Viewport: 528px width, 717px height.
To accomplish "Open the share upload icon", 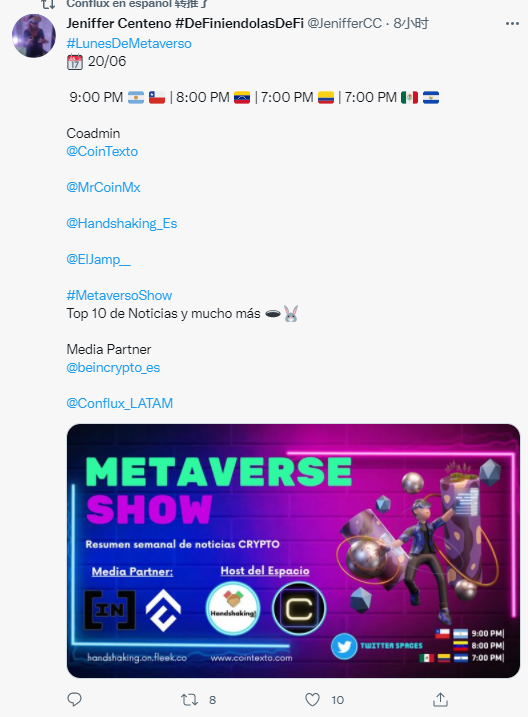I will (x=440, y=699).
